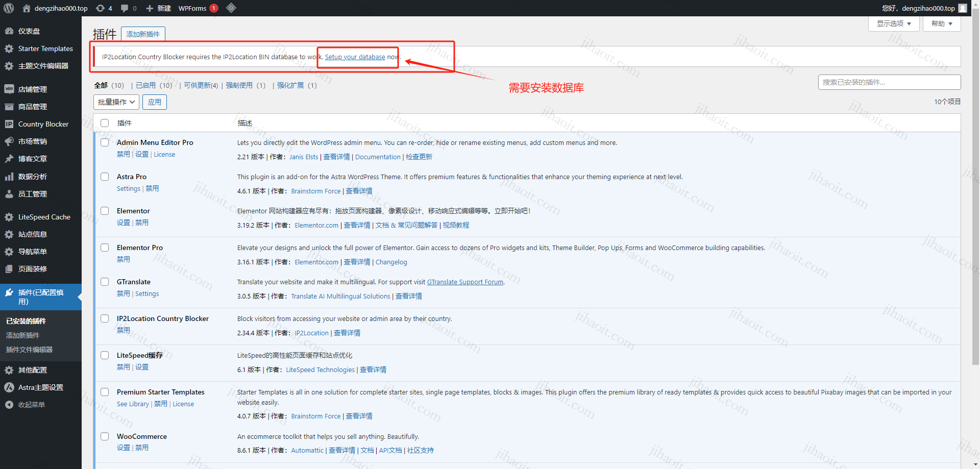
Task: Click the Starter Templates gear icon
Action: [9, 48]
